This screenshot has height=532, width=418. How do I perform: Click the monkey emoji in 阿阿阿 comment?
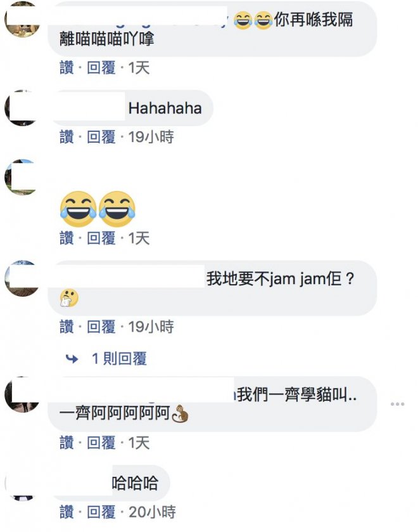180,414
